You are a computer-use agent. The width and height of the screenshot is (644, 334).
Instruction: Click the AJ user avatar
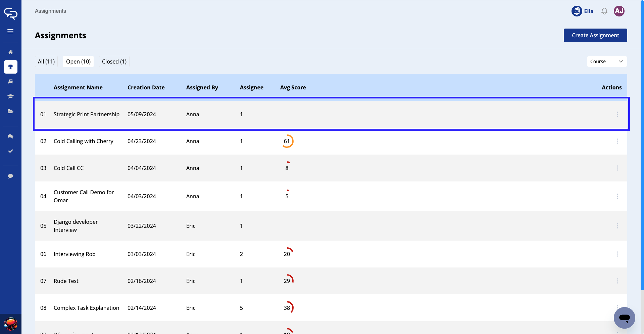619,11
